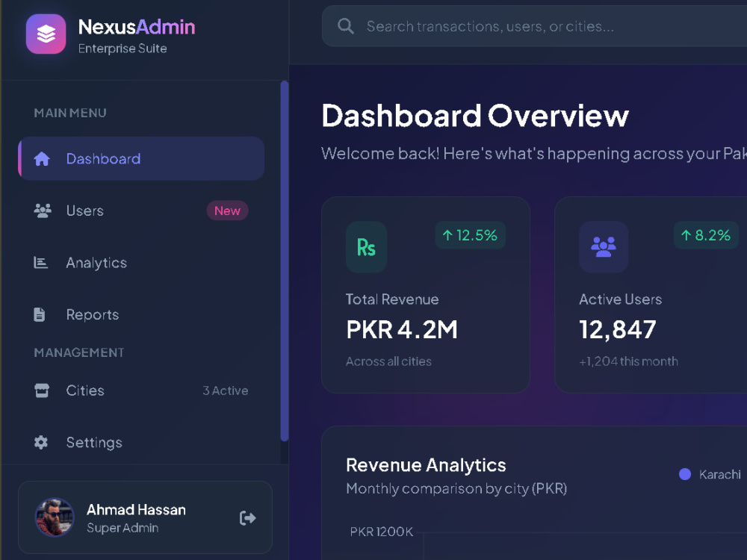Click the Ahmad Hassan name text

(x=136, y=509)
